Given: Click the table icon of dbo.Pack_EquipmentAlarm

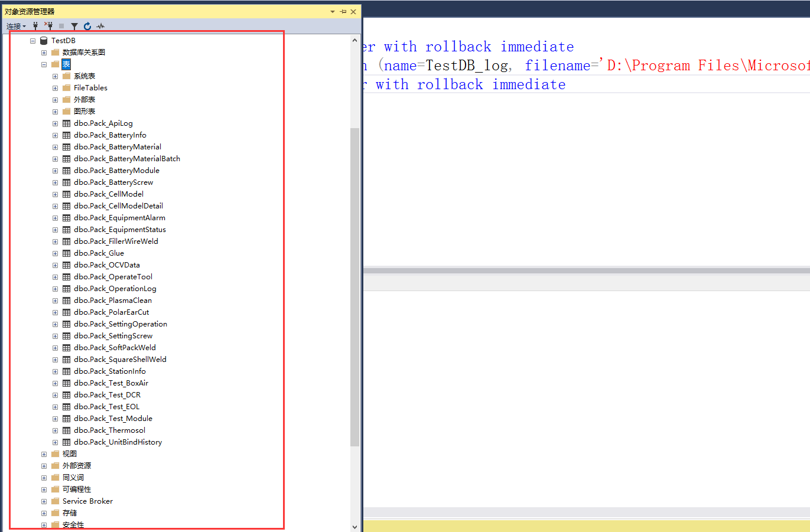Looking at the screenshot, I should pos(67,218).
